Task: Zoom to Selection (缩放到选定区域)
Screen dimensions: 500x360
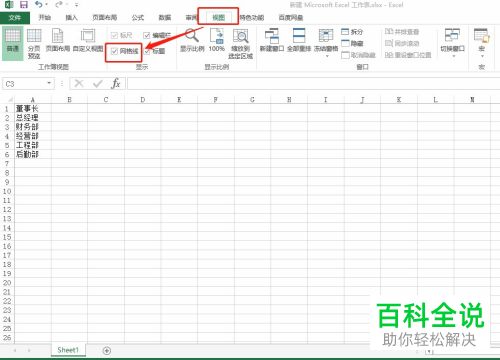Action: tap(240, 43)
